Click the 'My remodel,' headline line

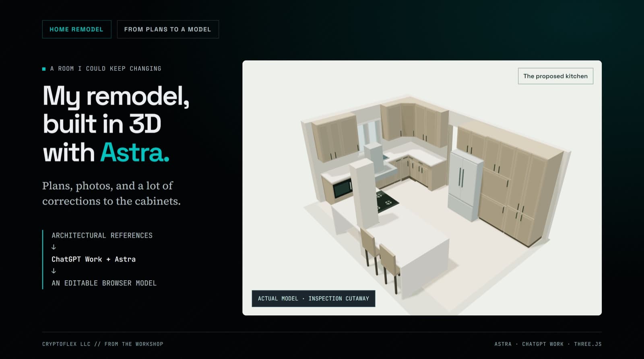pyautogui.click(x=116, y=96)
